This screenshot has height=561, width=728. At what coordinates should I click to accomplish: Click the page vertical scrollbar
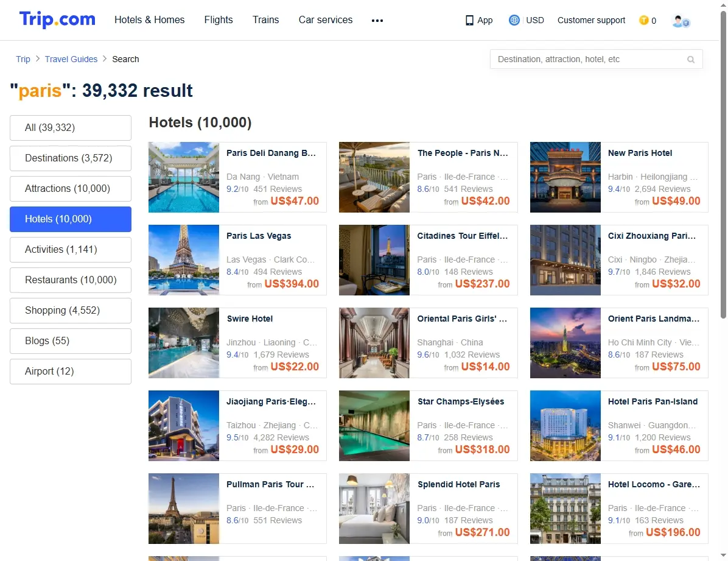click(x=723, y=165)
